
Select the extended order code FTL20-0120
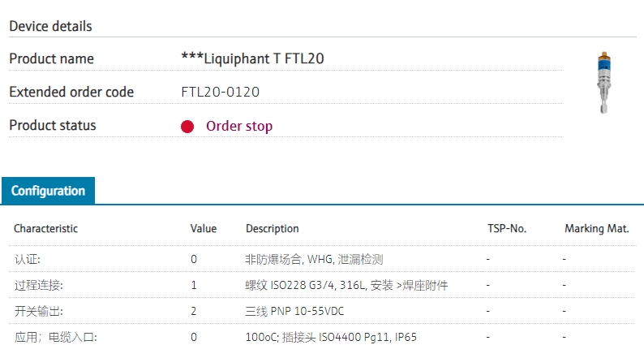coord(221,92)
